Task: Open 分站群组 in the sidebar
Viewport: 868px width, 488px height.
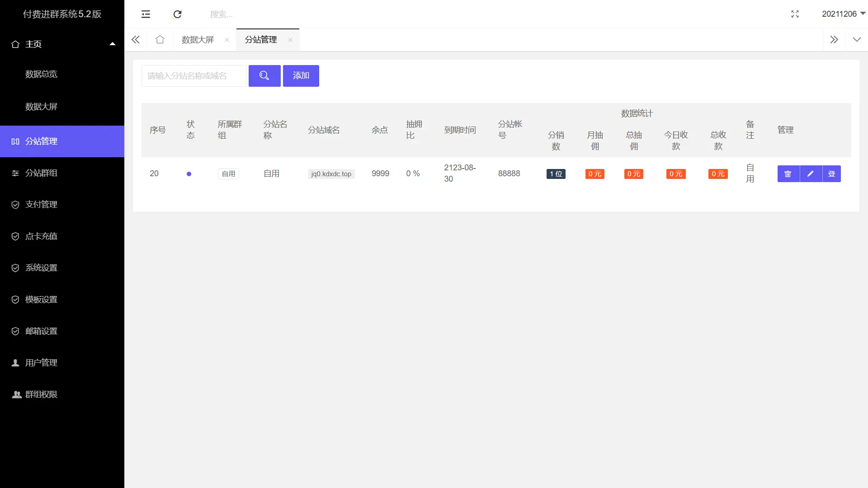Action: click(x=41, y=173)
